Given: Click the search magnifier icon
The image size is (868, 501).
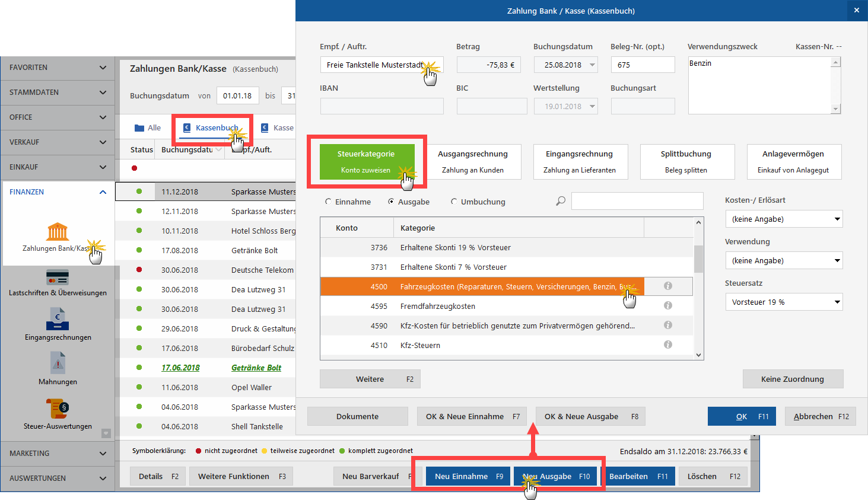Looking at the screenshot, I should click(561, 201).
